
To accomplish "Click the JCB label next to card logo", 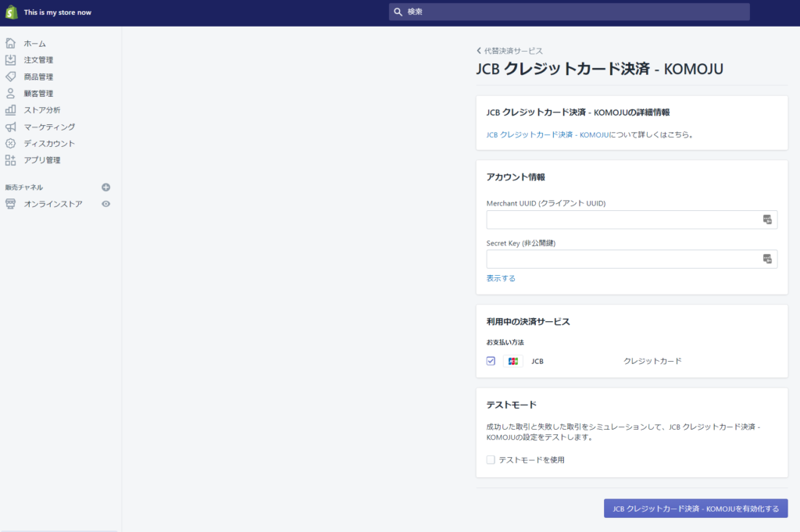I will 537,361.
